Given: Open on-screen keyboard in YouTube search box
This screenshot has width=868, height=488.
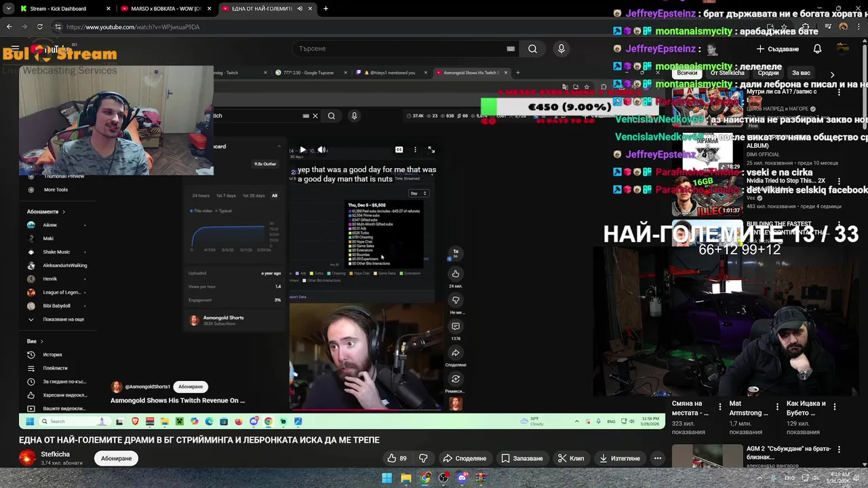Looking at the screenshot, I should point(511,49).
